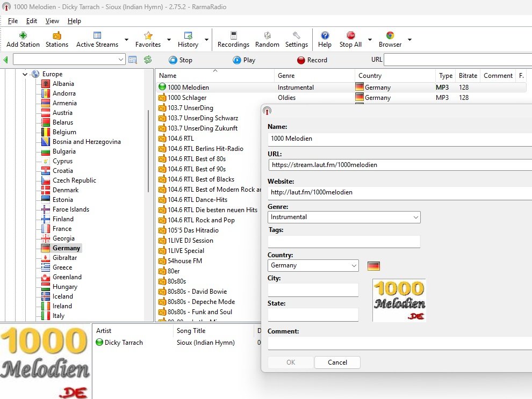Click the station list view icon beside the combo box
This screenshot has height=399, width=532.
coord(133,60)
